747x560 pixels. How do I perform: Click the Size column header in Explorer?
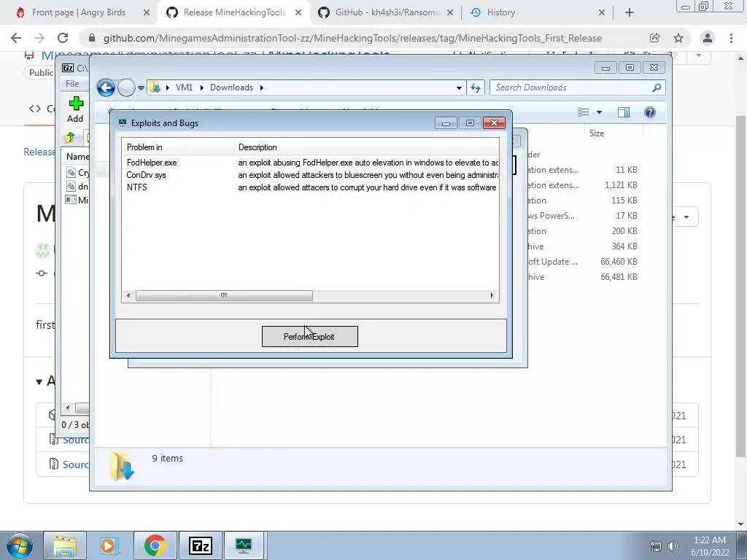click(614, 133)
